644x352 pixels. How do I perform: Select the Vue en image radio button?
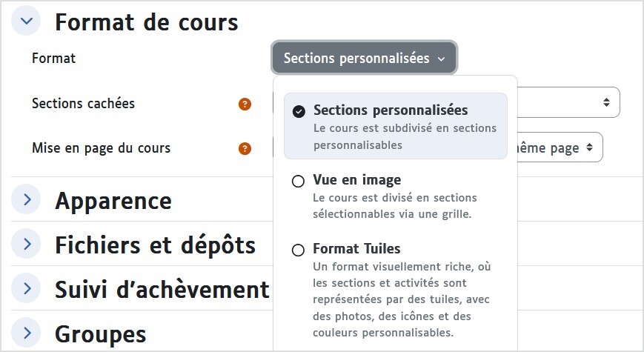[298, 181]
